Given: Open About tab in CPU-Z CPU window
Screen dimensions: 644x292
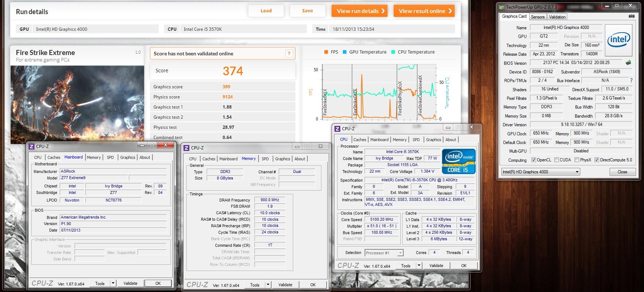Looking at the screenshot, I should tap(451, 140).
